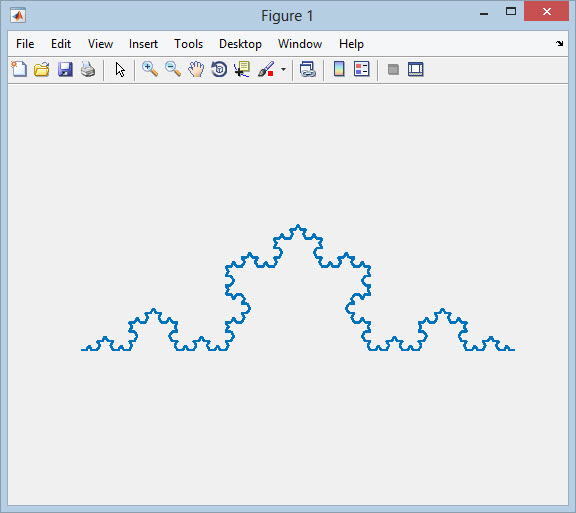Toggle the Data Cursor tool

click(242, 69)
